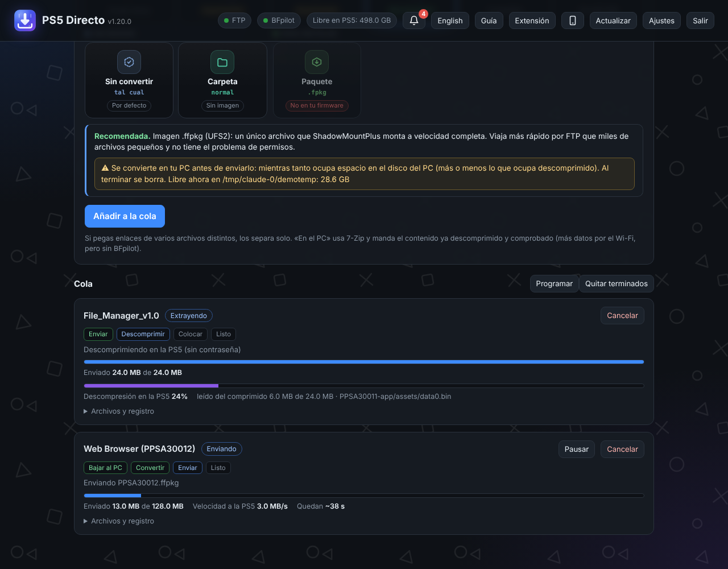
Task: Click Añadir a la cola button
Action: click(125, 216)
